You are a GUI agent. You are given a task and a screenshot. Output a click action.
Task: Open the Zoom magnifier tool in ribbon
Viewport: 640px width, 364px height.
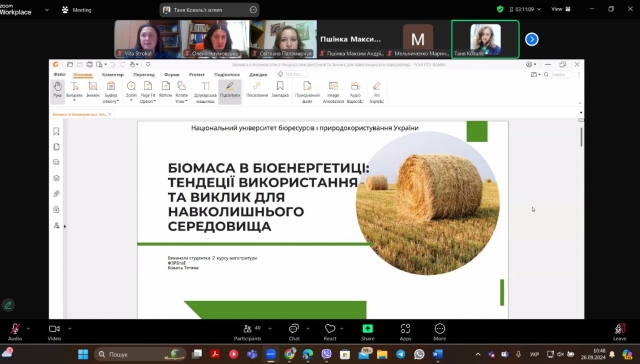coord(131,91)
